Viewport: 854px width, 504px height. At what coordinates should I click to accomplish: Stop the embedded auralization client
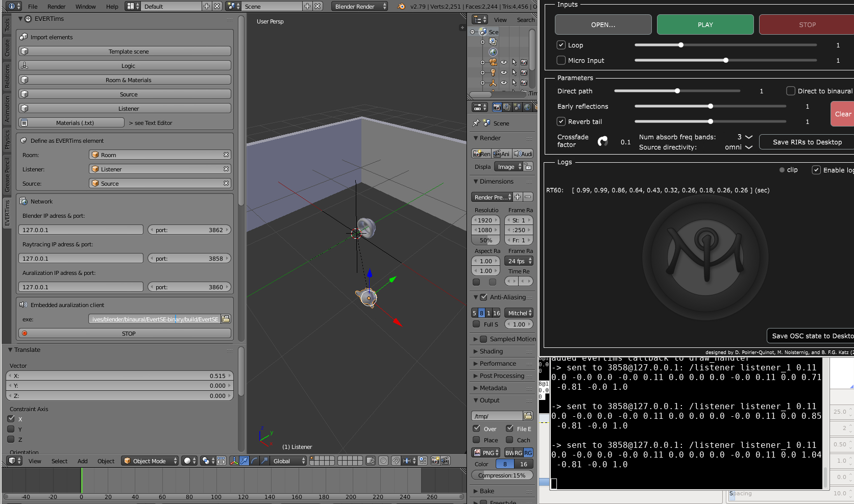click(125, 333)
